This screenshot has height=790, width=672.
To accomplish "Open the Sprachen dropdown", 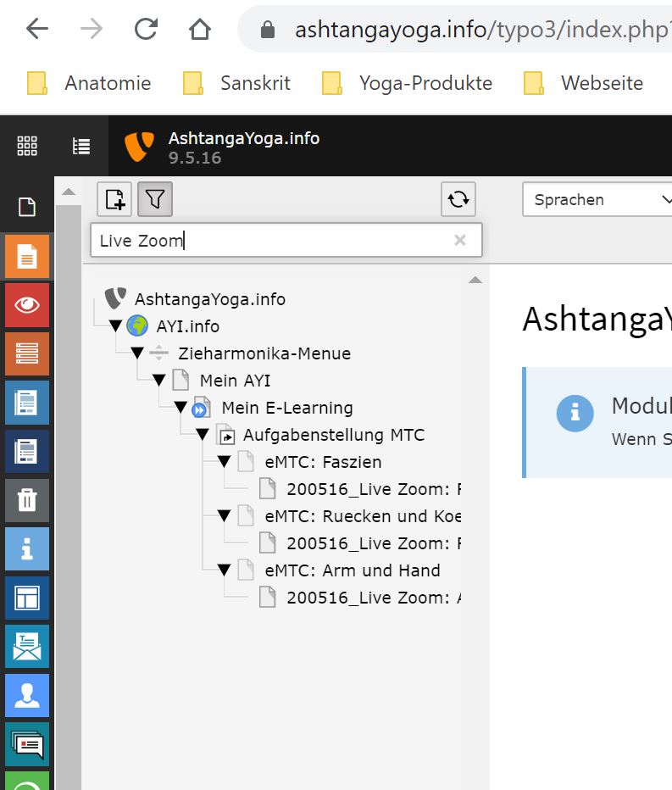I will point(597,199).
